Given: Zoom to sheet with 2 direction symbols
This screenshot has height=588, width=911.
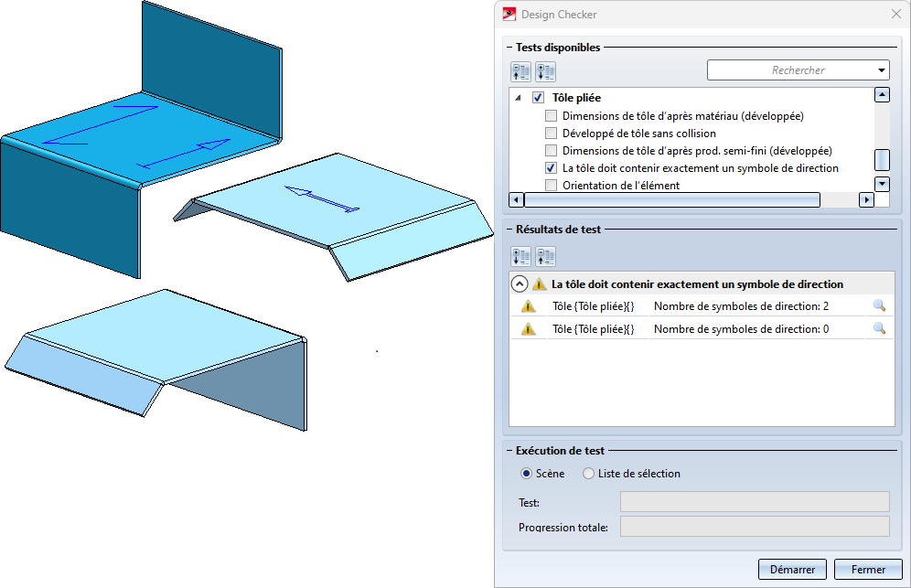Looking at the screenshot, I should coord(879,305).
